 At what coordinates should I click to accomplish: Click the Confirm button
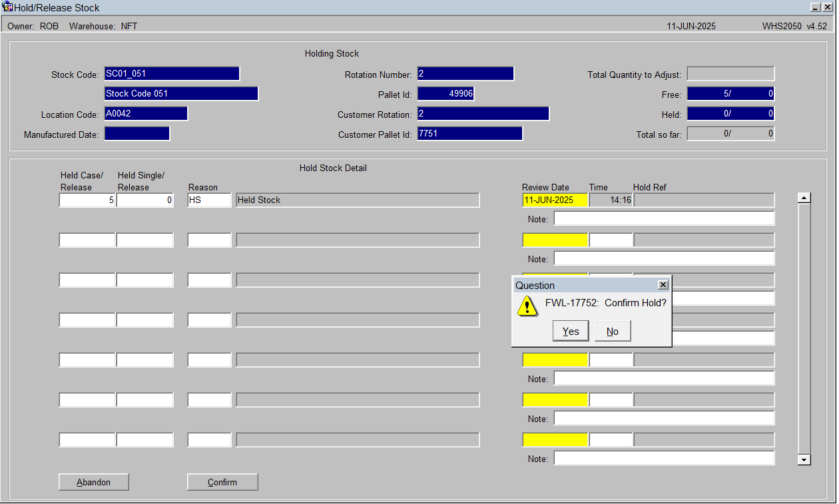[222, 482]
